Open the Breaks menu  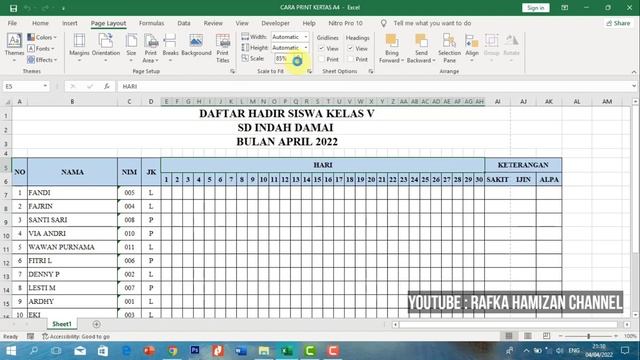(170, 48)
